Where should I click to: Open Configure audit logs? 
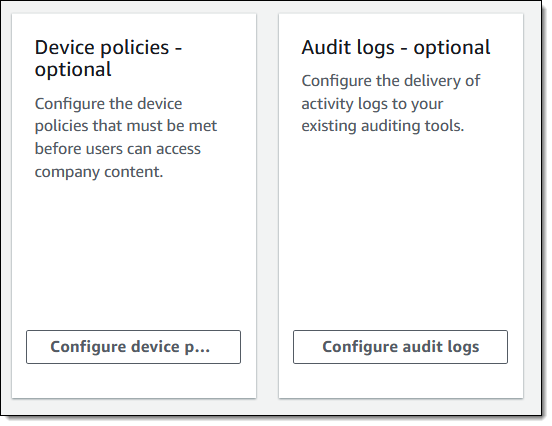(x=400, y=347)
